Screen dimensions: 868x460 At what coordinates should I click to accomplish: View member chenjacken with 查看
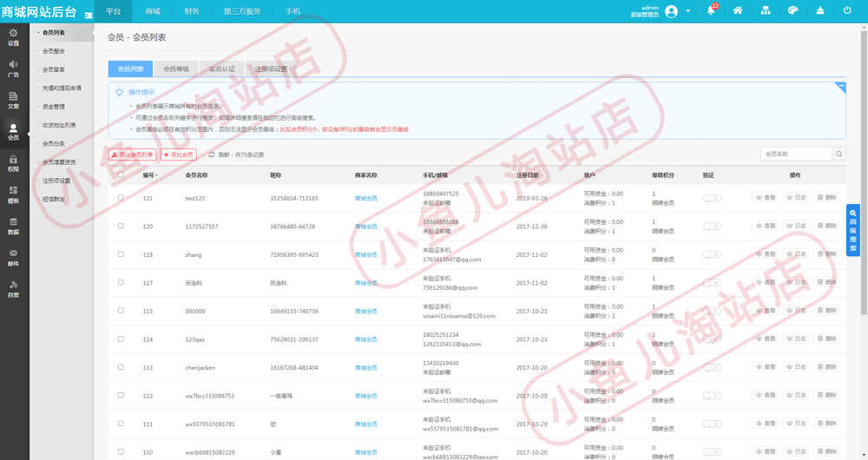766,366
